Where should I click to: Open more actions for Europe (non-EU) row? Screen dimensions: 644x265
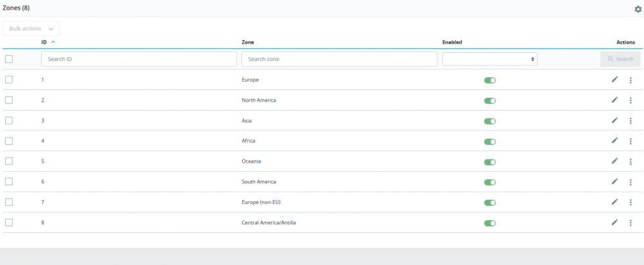(630, 202)
